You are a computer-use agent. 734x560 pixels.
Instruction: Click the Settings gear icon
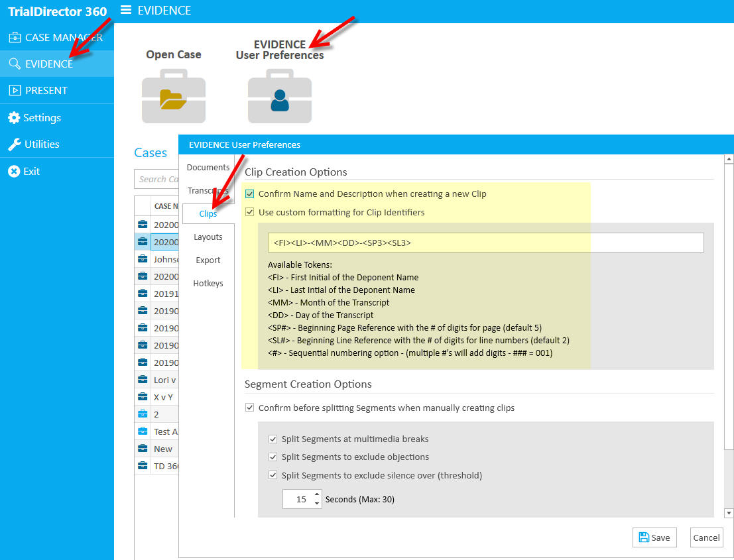(14, 117)
